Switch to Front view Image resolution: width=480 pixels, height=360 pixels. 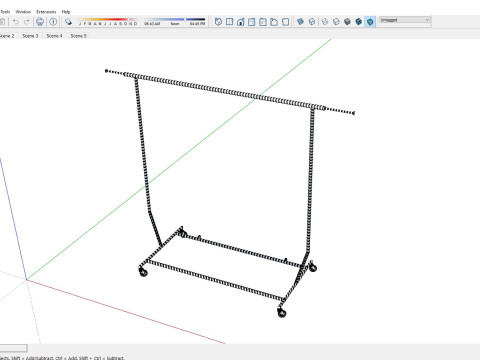[x=241, y=22]
